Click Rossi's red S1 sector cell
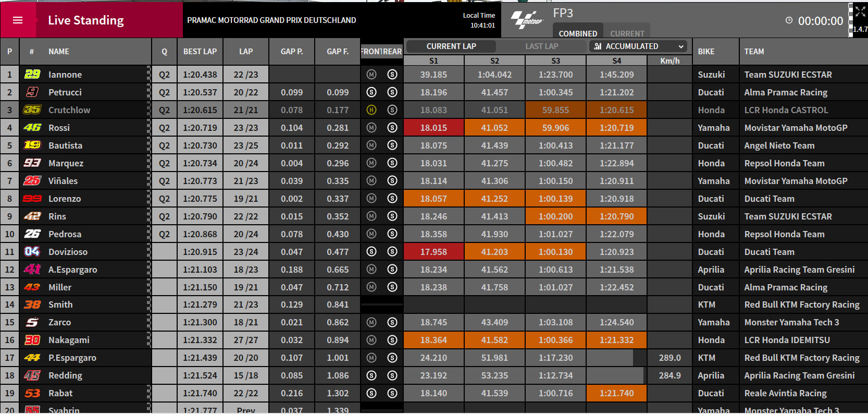 pos(433,128)
